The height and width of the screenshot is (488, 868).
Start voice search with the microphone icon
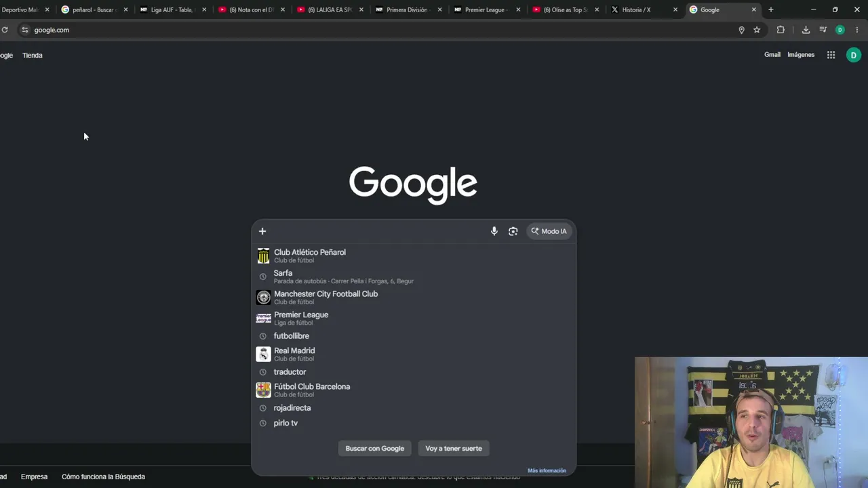click(x=494, y=231)
